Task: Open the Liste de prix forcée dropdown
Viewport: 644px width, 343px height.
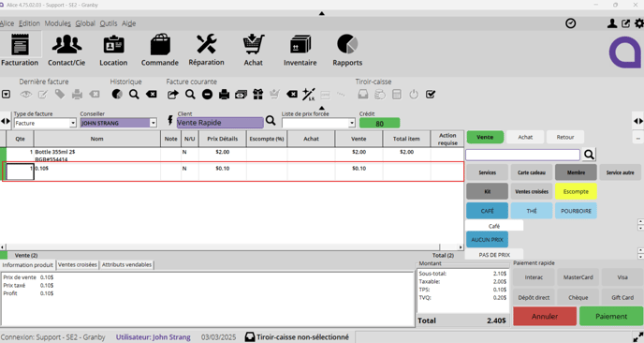Action: coord(352,123)
